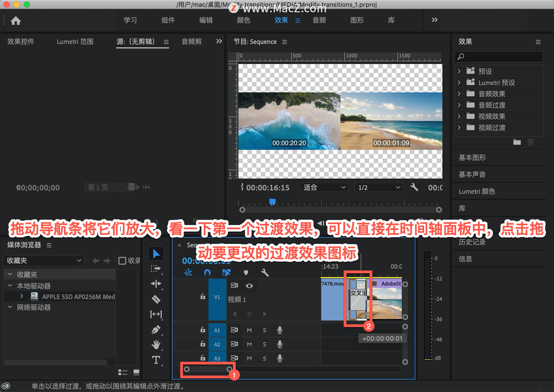
Task: Open the Lumetri 范围 panel tab
Action: click(75, 42)
